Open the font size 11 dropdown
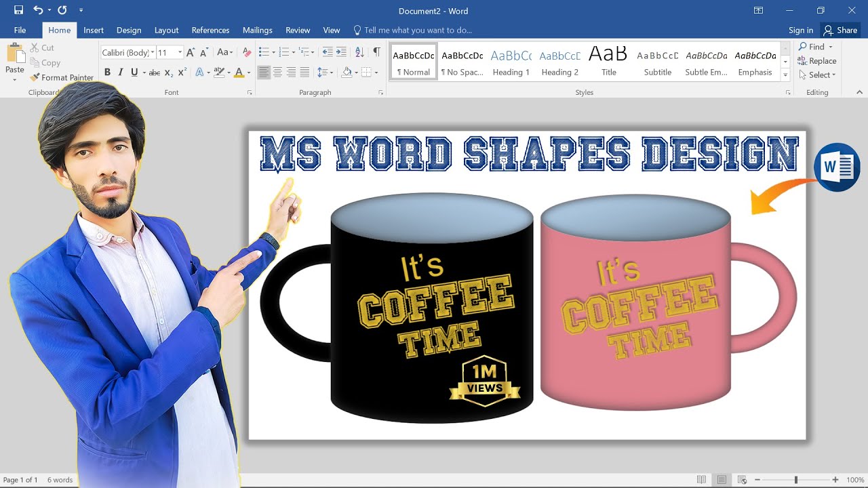 click(x=180, y=52)
